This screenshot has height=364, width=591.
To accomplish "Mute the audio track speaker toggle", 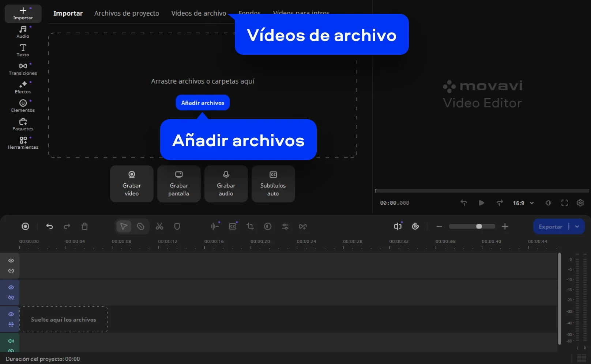I will [11, 341].
